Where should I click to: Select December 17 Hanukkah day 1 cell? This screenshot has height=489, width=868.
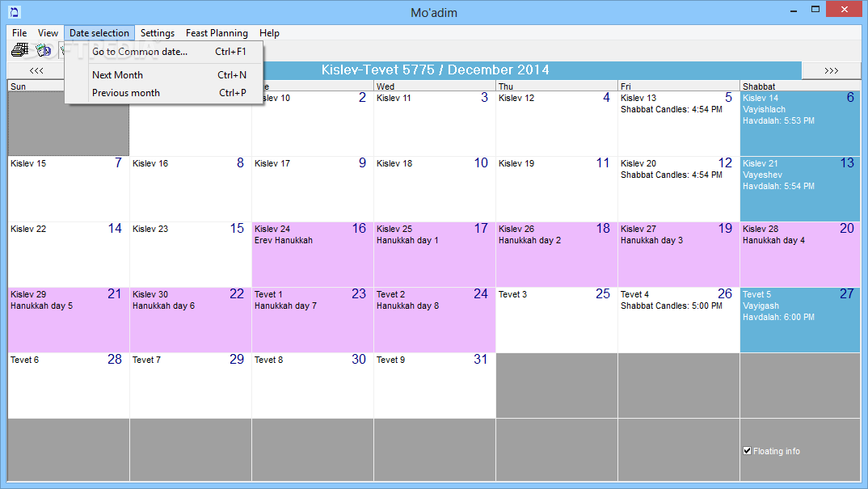point(435,255)
